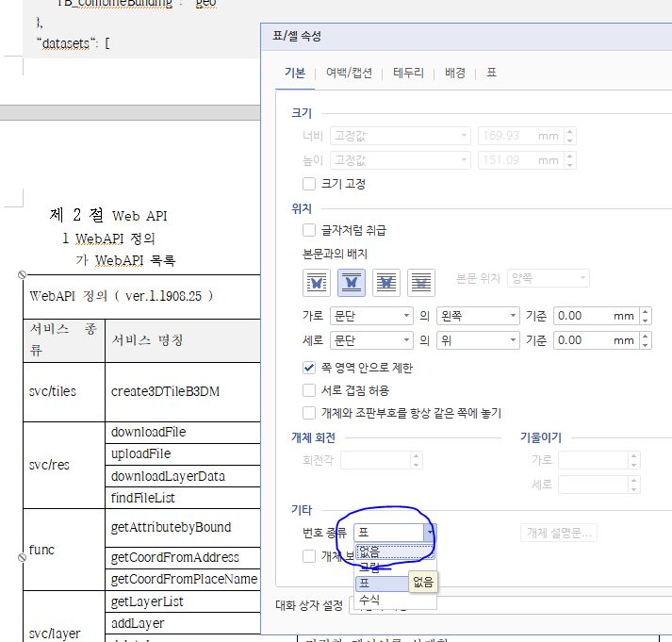Click 세로 기준 0.00 mm field
The image size is (672, 642).
tap(597, 340)
